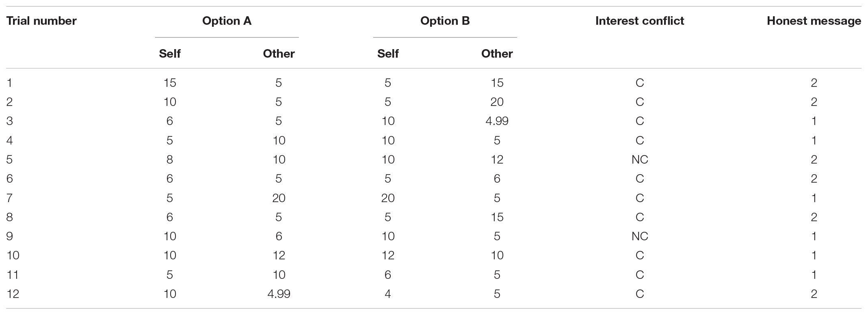
Task: Click the Other subheader under Option B
Action: pyautogui.click(x=497, y=54)
